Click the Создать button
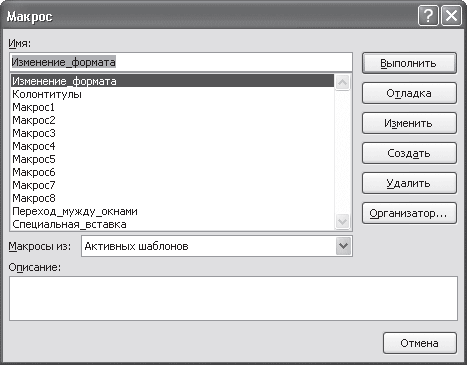Viewport: 467px width, 365px height. [409, 153]
